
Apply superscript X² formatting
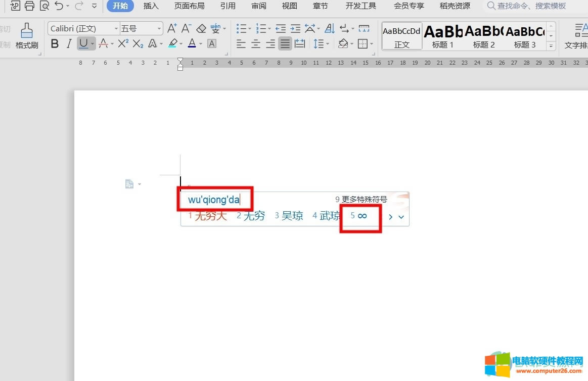(x=123, y=44)
